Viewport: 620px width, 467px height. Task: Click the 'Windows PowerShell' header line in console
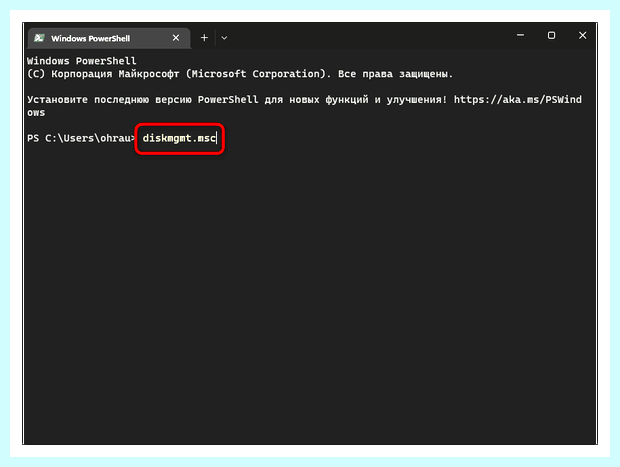(81, 61)
